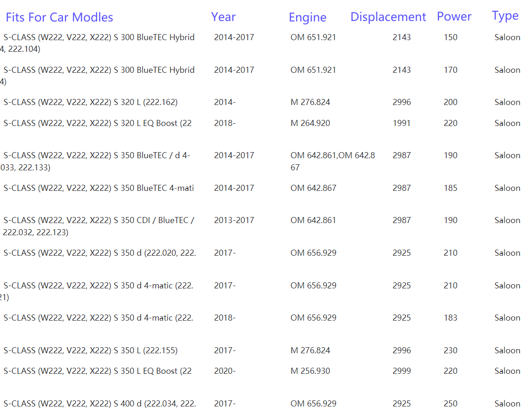532x413 pixels.
Task: Select the 1991 displacement value
Action: (401, 123)
